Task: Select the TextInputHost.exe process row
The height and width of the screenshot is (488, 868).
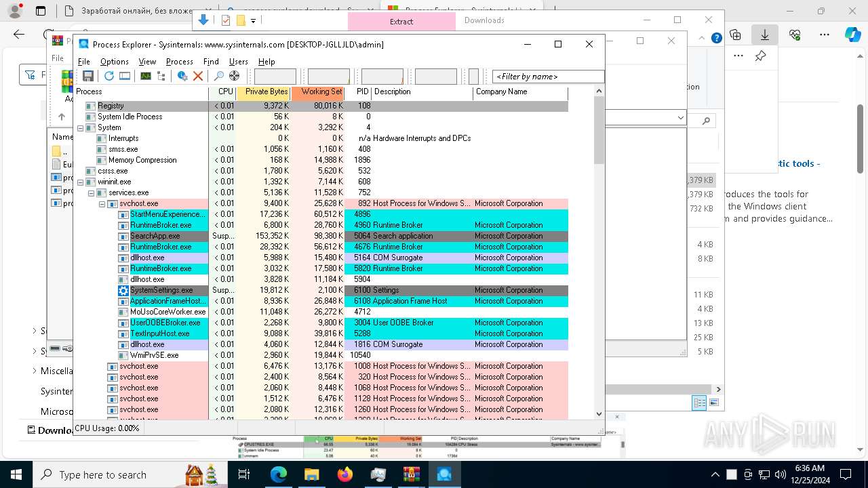Action: (321, 333)
